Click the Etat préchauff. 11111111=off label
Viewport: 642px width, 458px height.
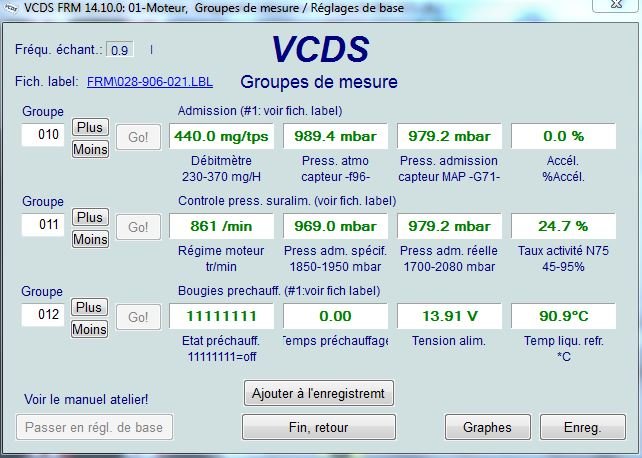221,349
